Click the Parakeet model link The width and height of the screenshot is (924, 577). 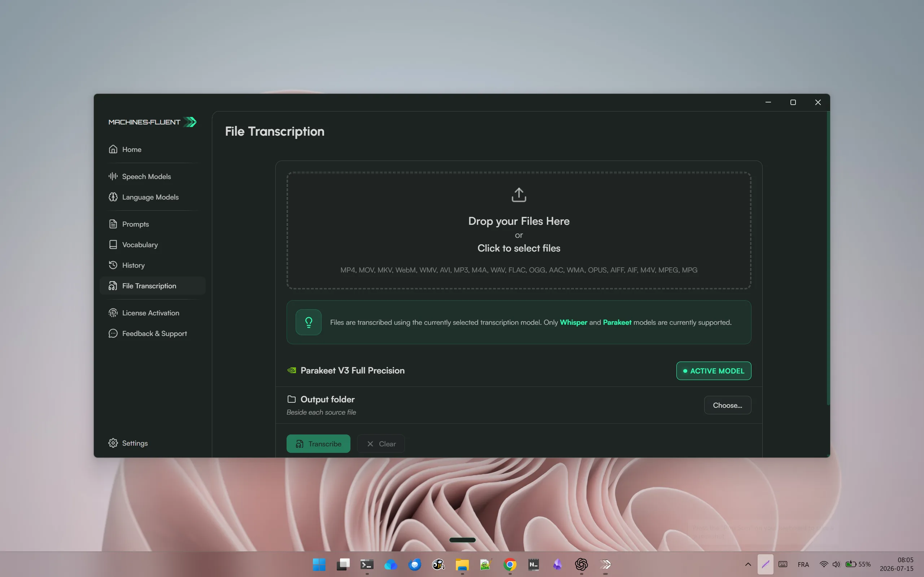(617, 323)
